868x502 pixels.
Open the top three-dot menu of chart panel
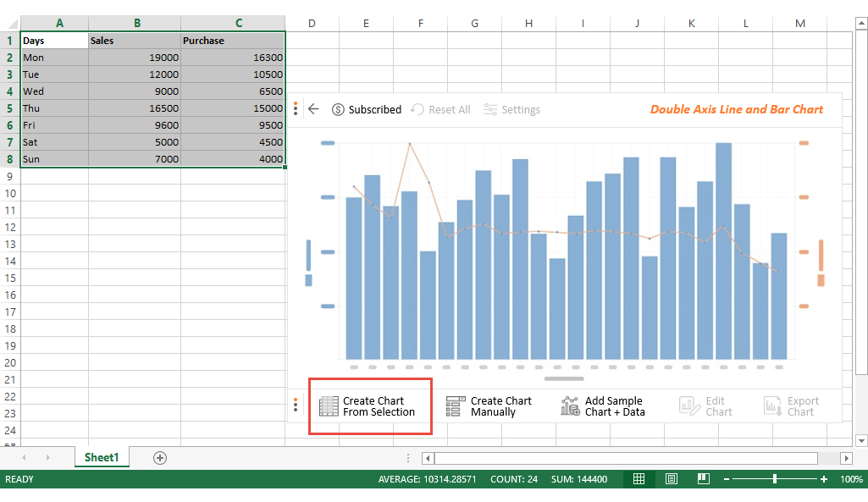point(296,108)
